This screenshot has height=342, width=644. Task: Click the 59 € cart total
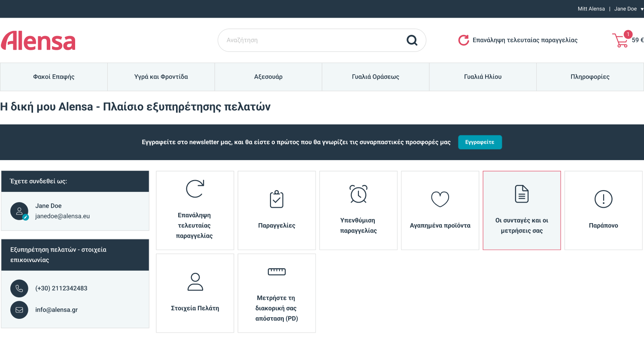click(x=638, y=40)
